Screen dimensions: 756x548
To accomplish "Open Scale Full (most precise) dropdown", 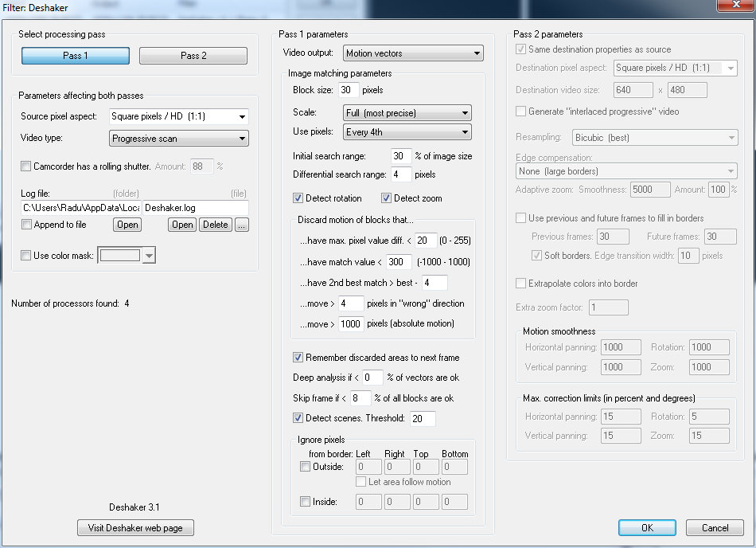I will (407, 113).
